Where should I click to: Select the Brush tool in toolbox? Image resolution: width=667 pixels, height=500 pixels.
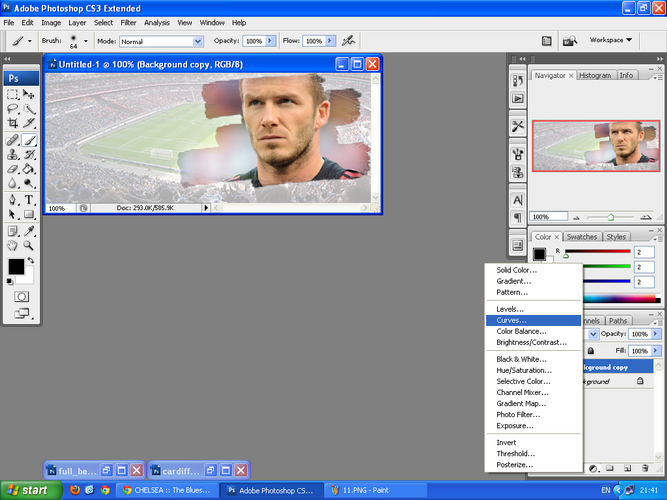pyautogui.click(x=29, y=140)
